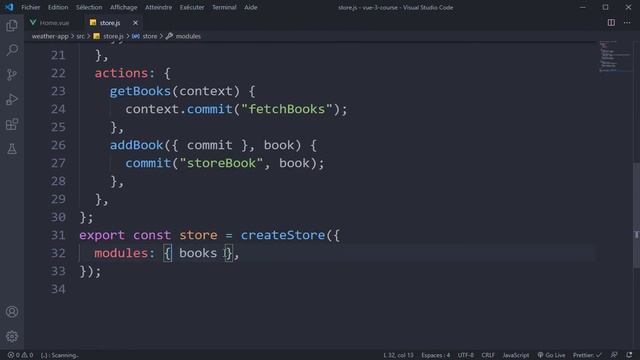640x360 pixels.
Task: Open the Run and Debug view
Action: [12, 100]
